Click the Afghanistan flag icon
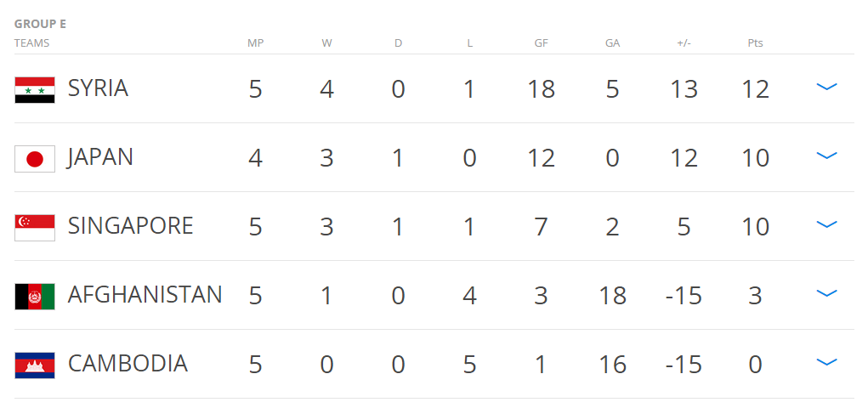Image resolution: width=868 pixels, height=408 pixels. pyautogui.click(x=35, y=296)
